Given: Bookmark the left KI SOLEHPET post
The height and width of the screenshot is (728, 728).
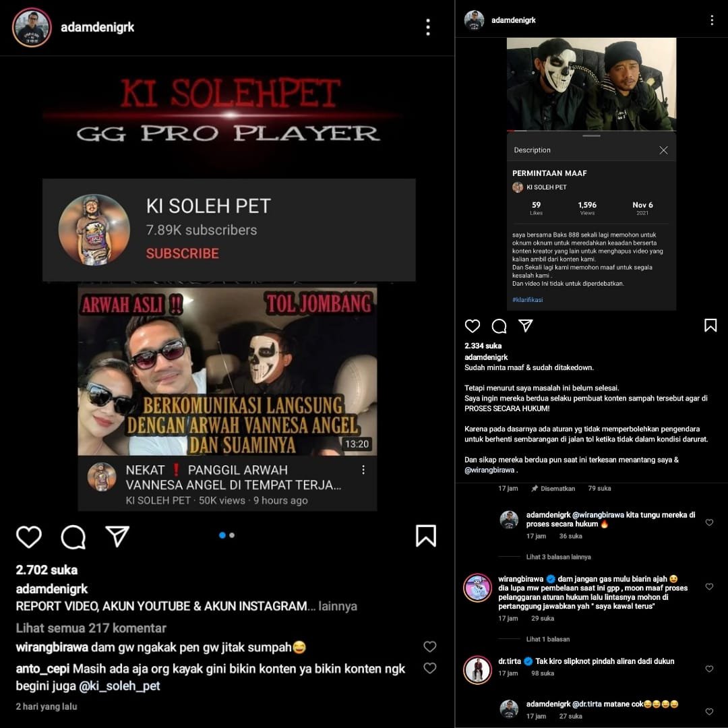Looking at the screenshot, I should point(426,537).
